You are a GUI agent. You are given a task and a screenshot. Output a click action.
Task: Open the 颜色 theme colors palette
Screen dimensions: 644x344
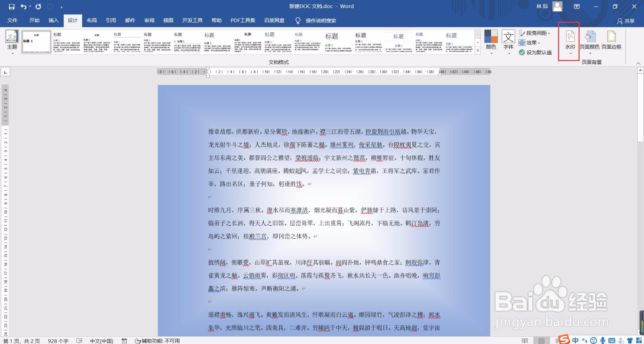click(x=491, y=42)
